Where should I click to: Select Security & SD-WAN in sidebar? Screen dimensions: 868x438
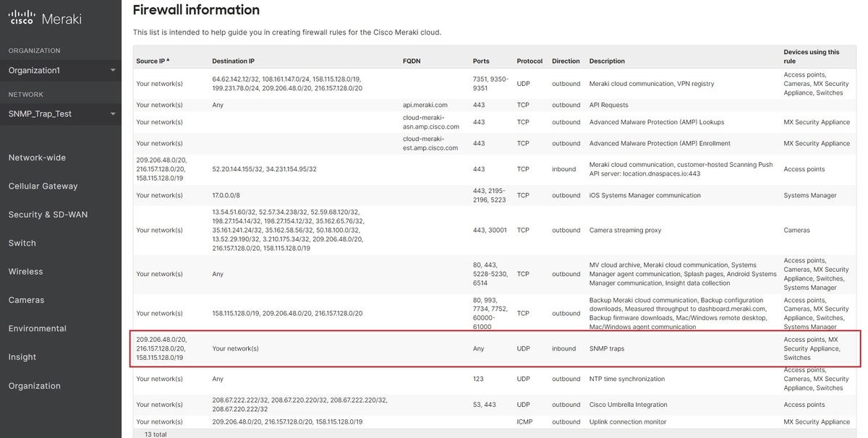pyautogui.click(x=47, y=215)
